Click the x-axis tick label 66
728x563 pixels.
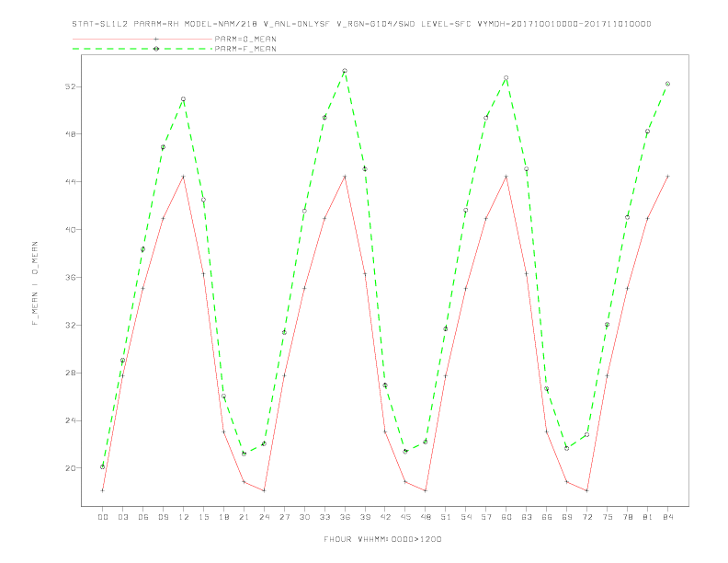tap(547, 517)
